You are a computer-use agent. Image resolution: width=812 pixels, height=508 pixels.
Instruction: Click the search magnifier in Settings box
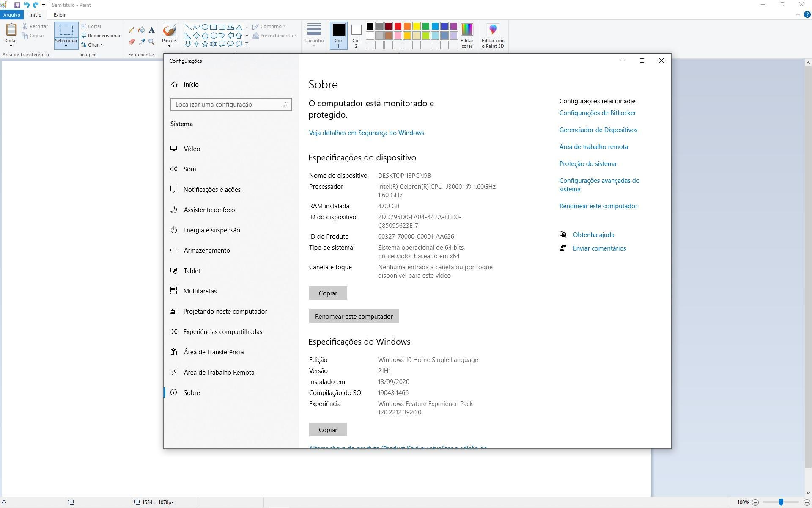pos(285,105)
